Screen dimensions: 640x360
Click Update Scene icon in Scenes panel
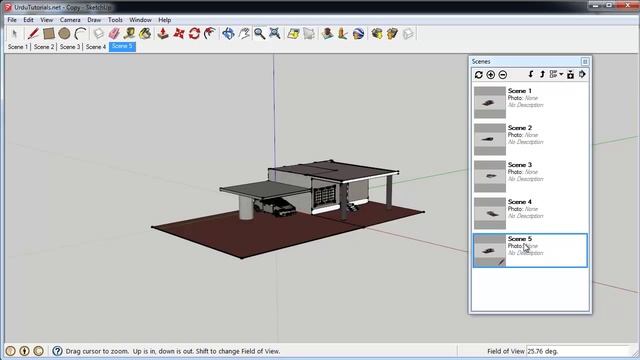pyautogui.click(x=479, y=75)
